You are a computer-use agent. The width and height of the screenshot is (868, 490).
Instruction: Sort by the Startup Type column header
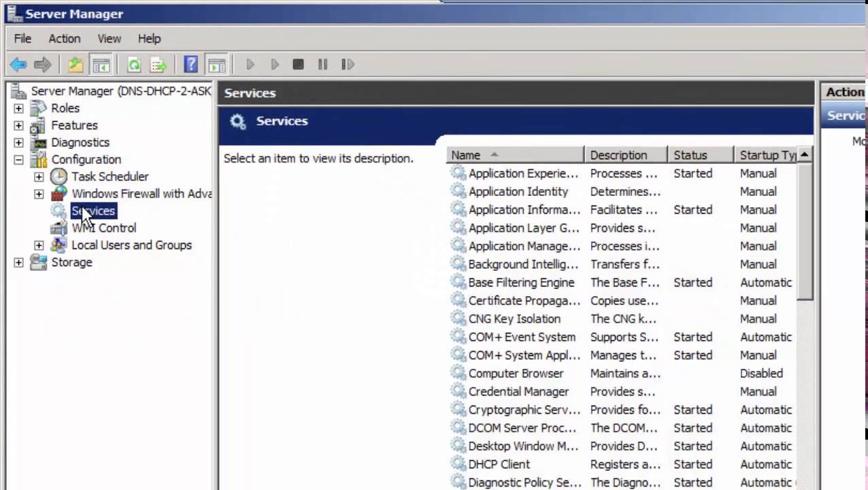[x=765, y=155]
